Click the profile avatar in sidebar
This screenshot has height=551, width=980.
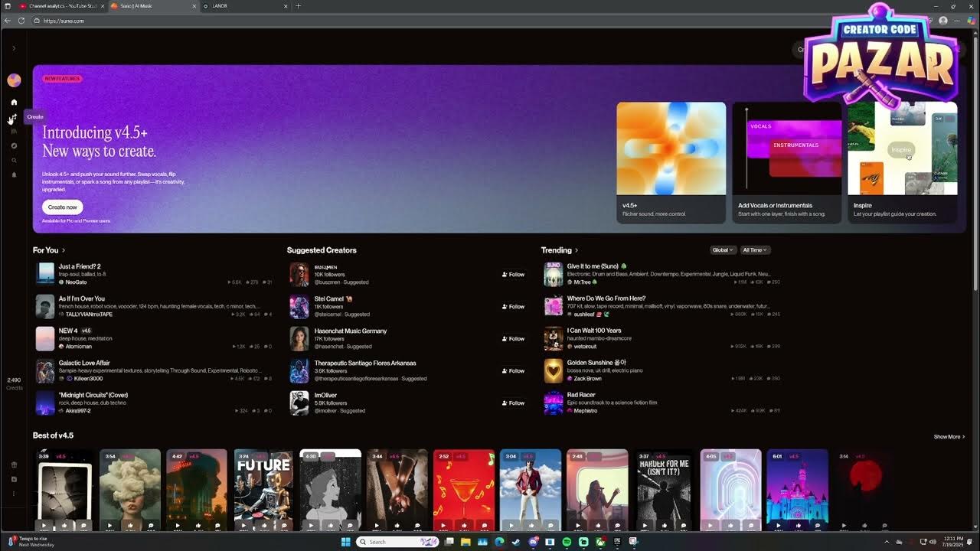coord(14,80)
